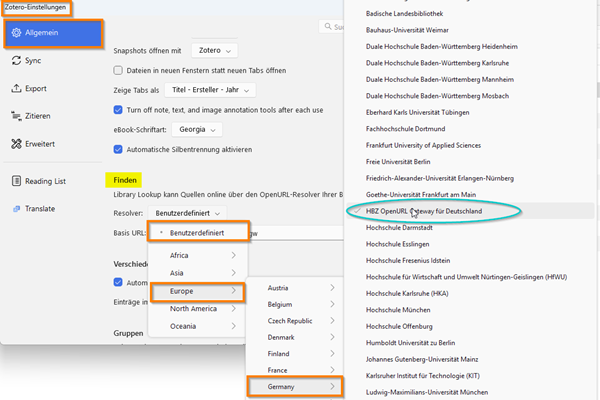
Task: Open the Resolver dropdown
Action: click(187, 213)
